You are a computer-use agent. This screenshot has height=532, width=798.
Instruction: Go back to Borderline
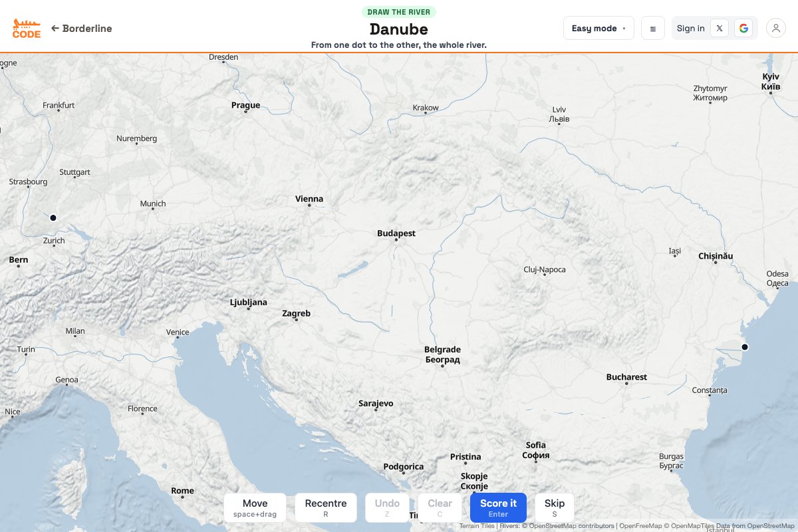tap(82, 29)
